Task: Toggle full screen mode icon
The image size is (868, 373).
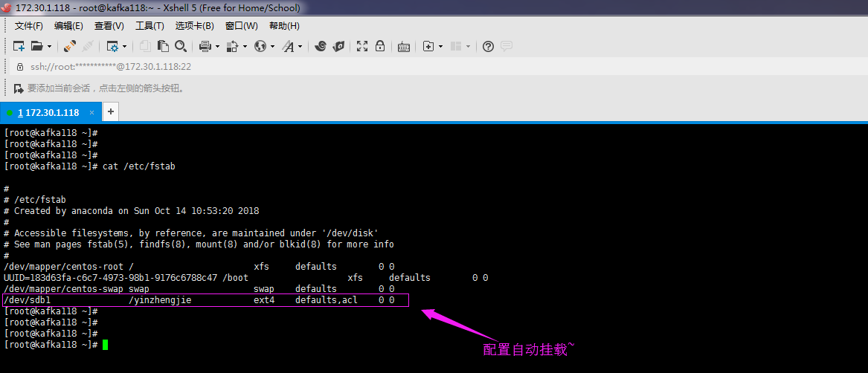Action: 362,47
